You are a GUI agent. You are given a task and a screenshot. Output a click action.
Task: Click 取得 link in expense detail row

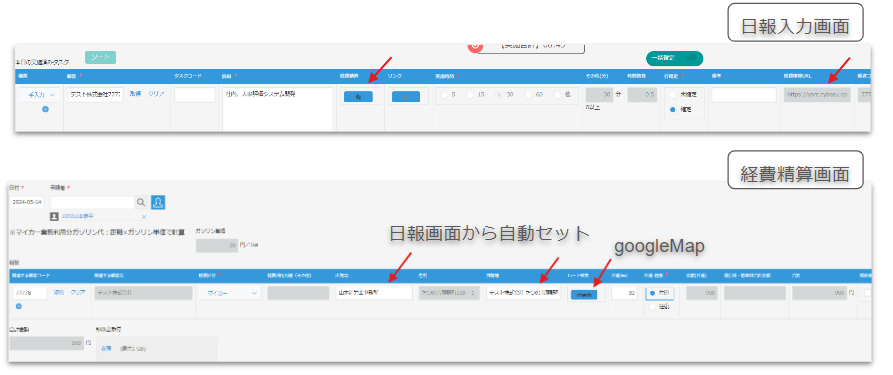point(59,292)
